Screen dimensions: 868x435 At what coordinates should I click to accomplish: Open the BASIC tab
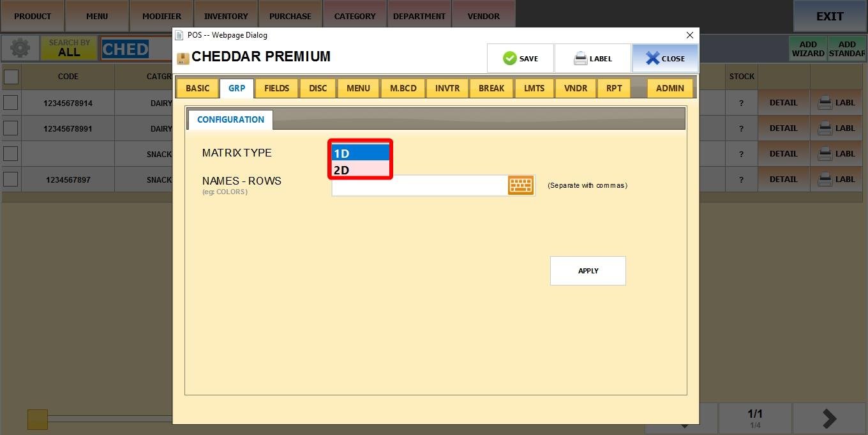point(197,88)
